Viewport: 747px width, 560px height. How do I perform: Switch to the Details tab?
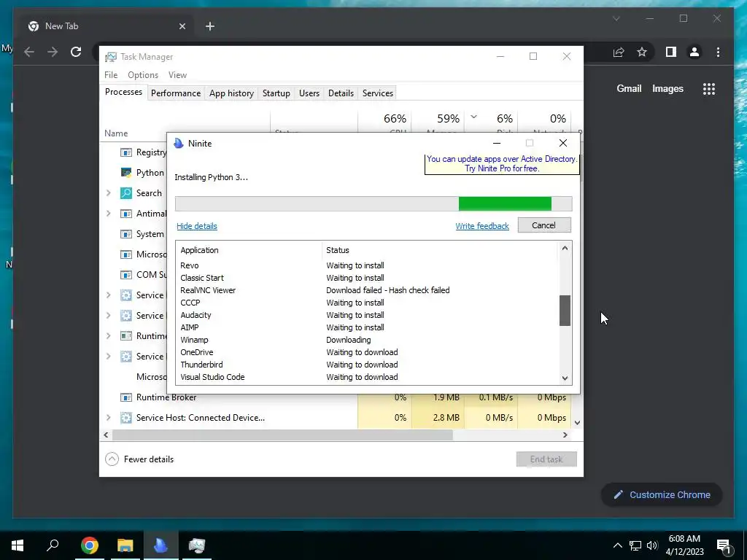[x=341, y=93]
